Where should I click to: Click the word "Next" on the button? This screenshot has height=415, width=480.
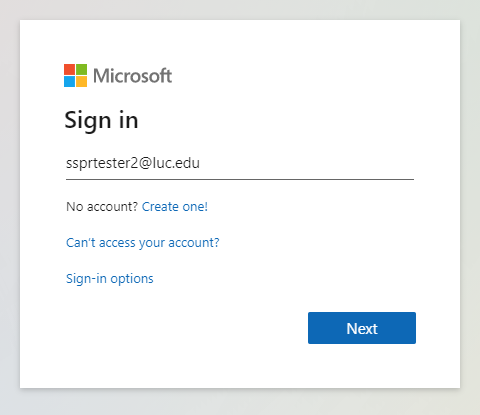point(362,329)
